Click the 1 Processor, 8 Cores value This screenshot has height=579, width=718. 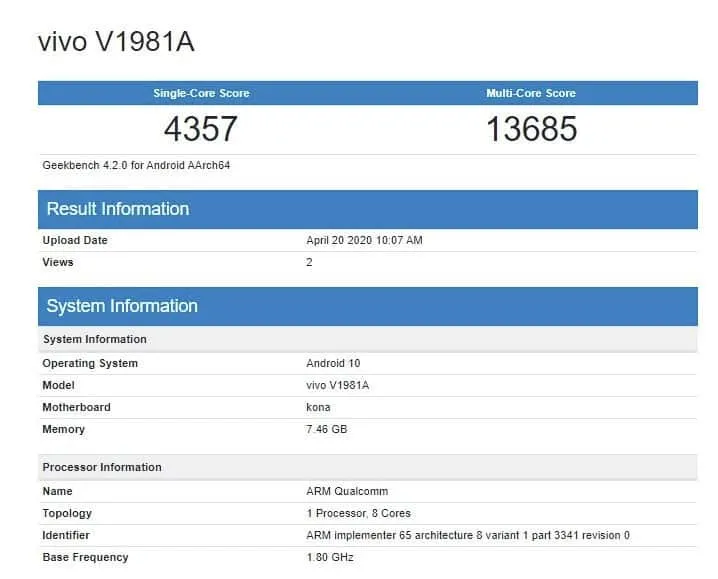click(359, 513)
